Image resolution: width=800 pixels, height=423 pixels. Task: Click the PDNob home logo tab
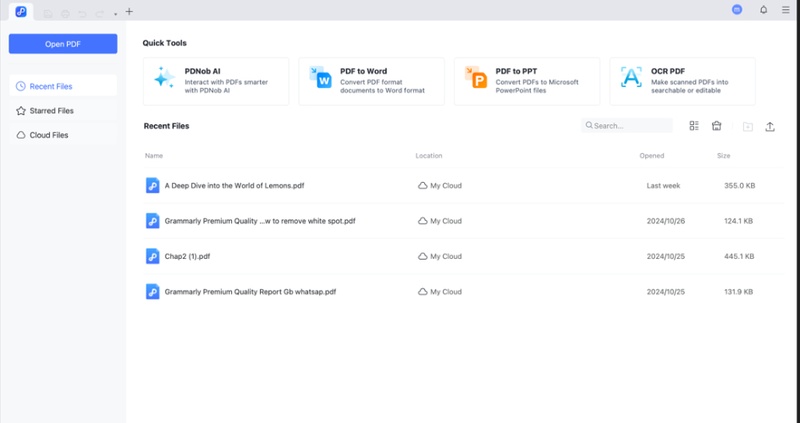[x=21, y=11]
